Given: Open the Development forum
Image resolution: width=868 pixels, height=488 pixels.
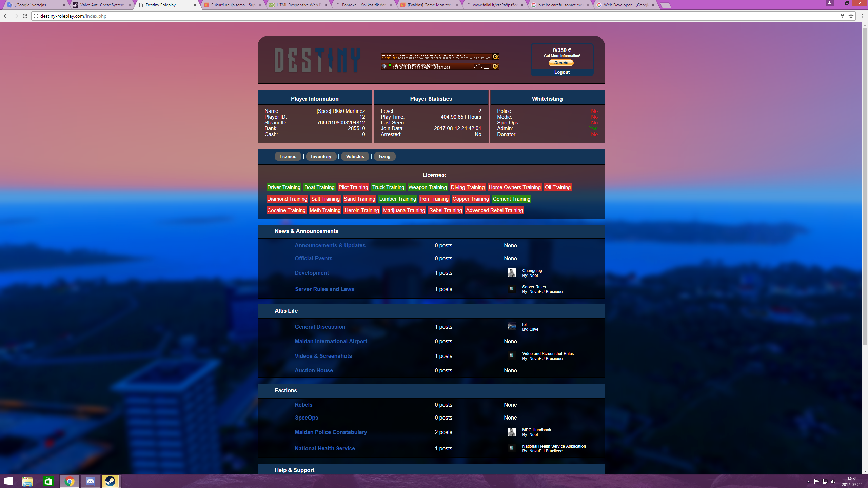Looking at the screenshot, I should pos(312,273).
